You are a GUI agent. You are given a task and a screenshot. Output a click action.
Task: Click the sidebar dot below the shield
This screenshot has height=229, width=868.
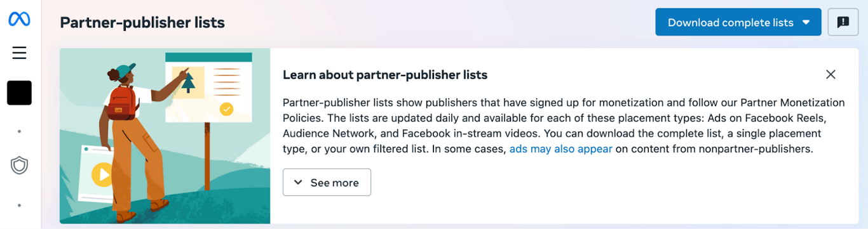(19, 206)
